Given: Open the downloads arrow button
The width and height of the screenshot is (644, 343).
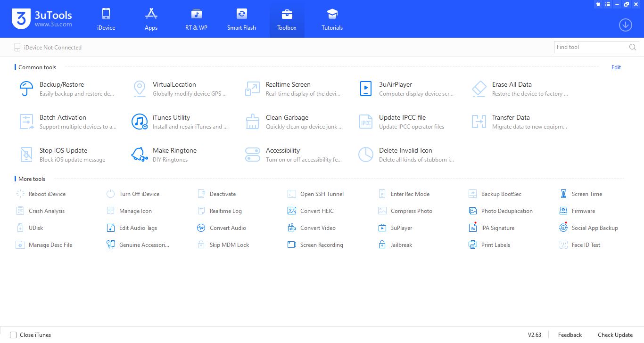Looking at the screenshot, I should [626, 25].
